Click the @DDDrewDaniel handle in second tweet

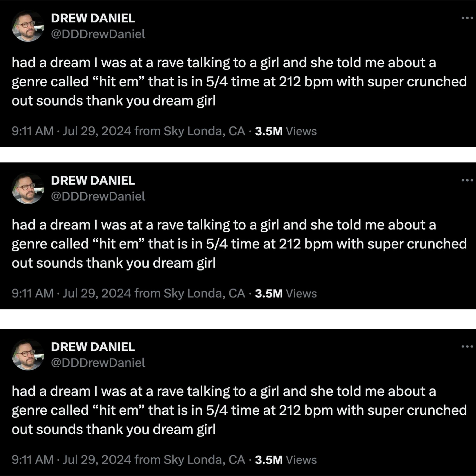pos(98,196)
